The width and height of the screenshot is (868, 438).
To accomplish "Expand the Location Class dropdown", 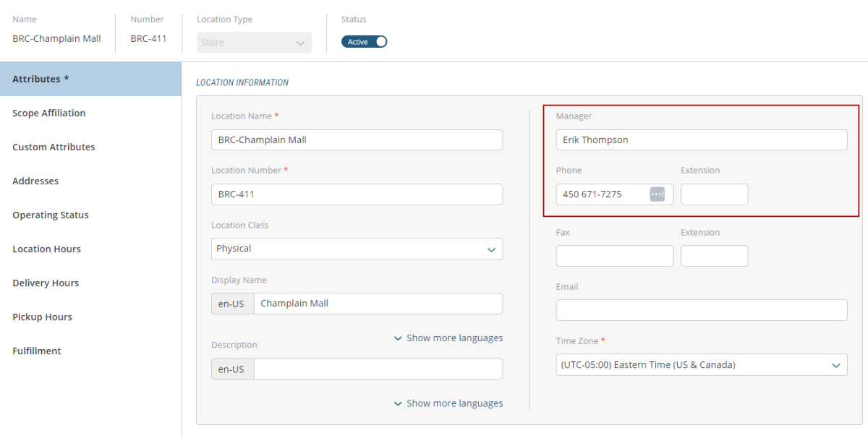I will coord(357,249).
